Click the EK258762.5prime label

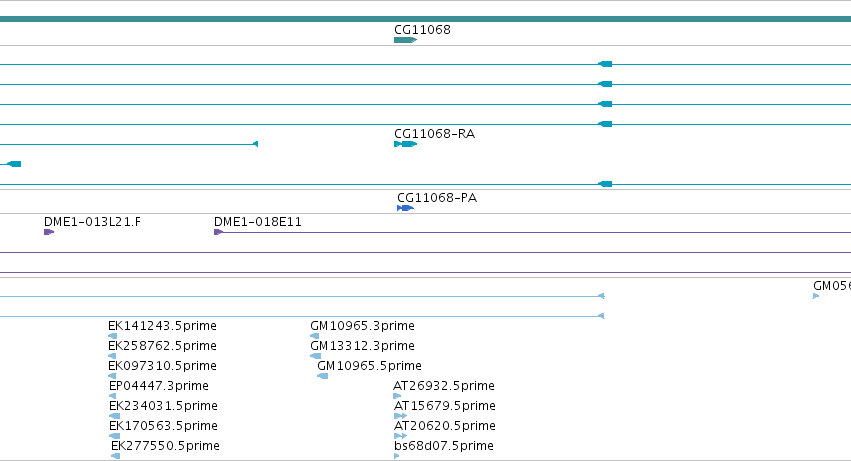pos(162,345)
